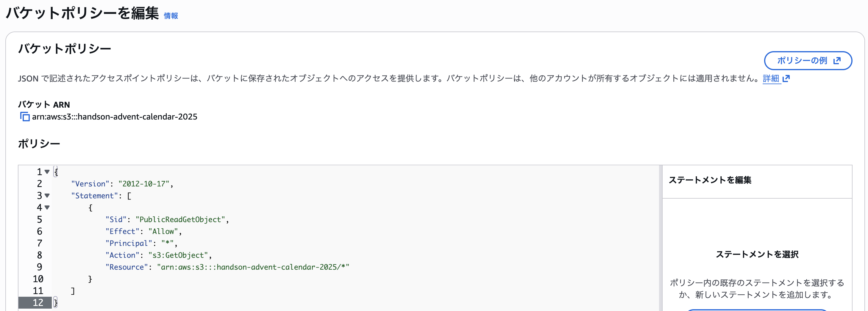Click line number 5 in the editor gutter
This screenshot has height=311, width=868.
tap(39, 219)
